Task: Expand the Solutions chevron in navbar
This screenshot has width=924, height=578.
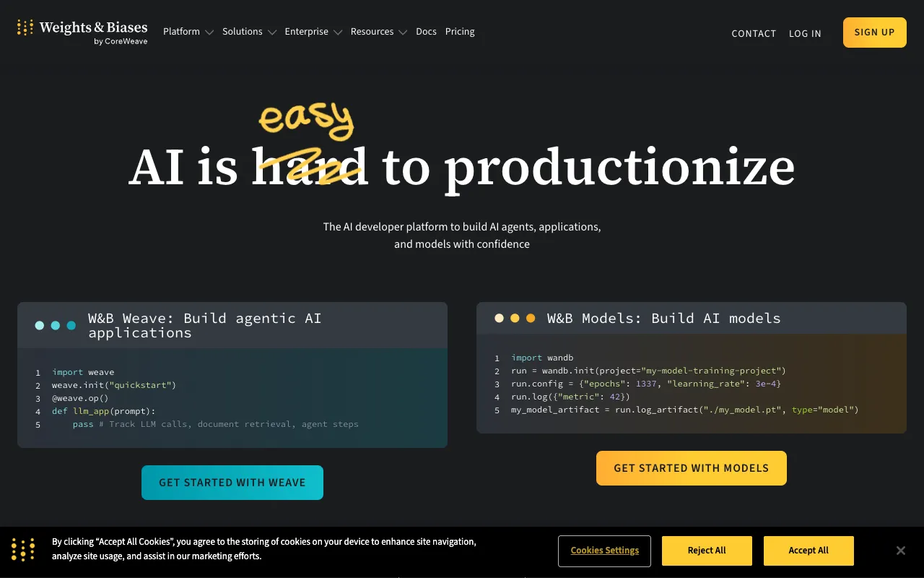Action: click(x=272, y=33)
